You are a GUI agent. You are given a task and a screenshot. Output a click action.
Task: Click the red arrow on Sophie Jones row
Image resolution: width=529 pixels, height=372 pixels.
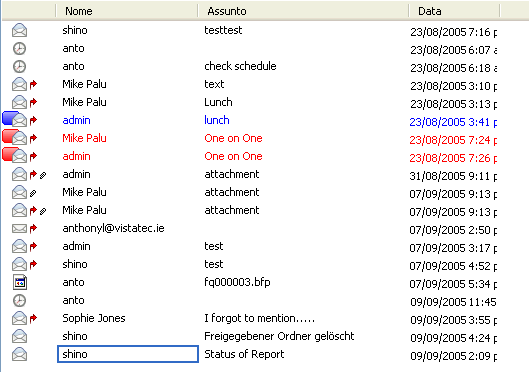[33, 318]
